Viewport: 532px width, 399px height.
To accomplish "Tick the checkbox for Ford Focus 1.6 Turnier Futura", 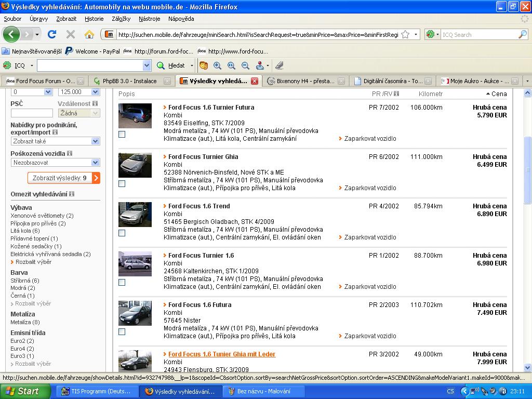I will click(122, 134).
